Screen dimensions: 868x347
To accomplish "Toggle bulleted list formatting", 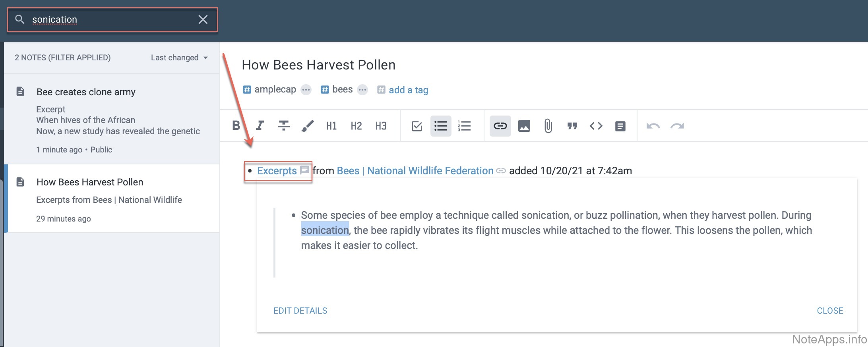I will [x=440, y=126].
